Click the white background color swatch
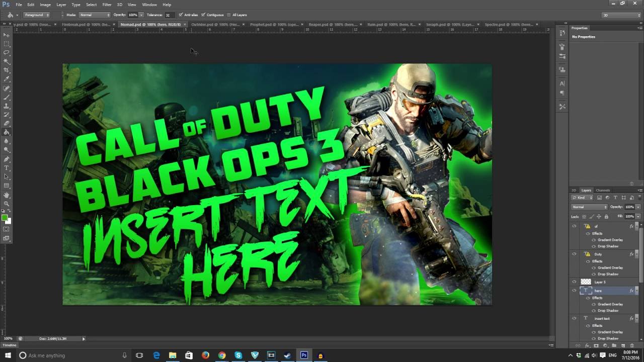The height and width of the screenshot is (362, 644). pyautogui.click(x=9, y=221)
